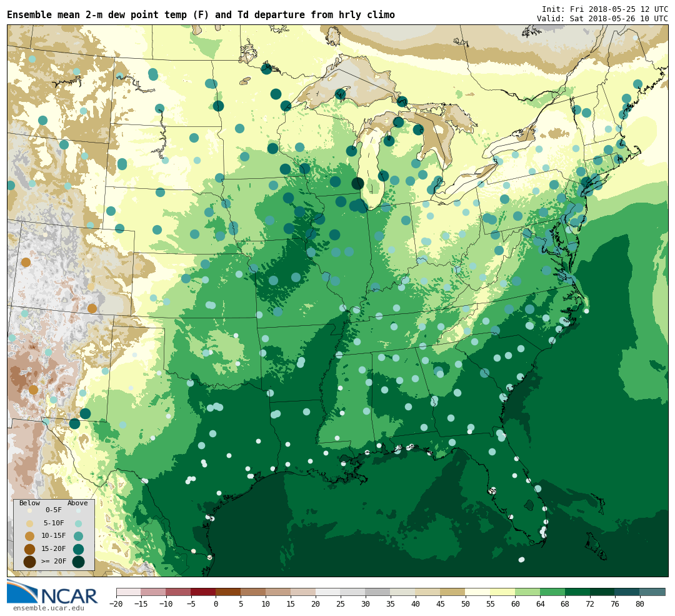Click the NCAR logo
The height and width of the screenshot is (616, 675).
[52, 592]
